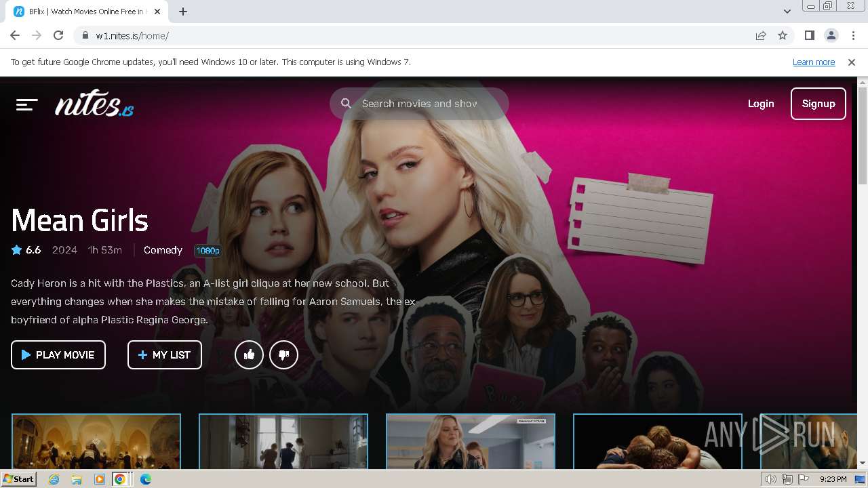
Task: Open Chrome three-dot menu
Action: click(852, 35)
